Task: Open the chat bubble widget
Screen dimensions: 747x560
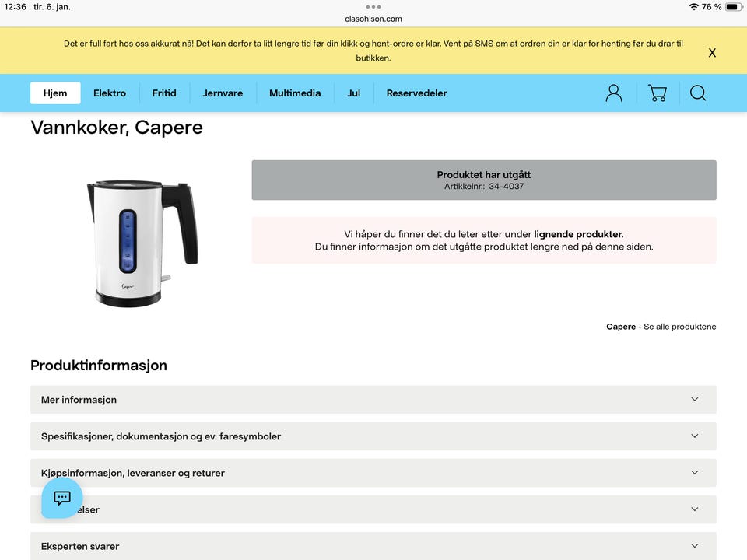Action: [x=62, y=498]
